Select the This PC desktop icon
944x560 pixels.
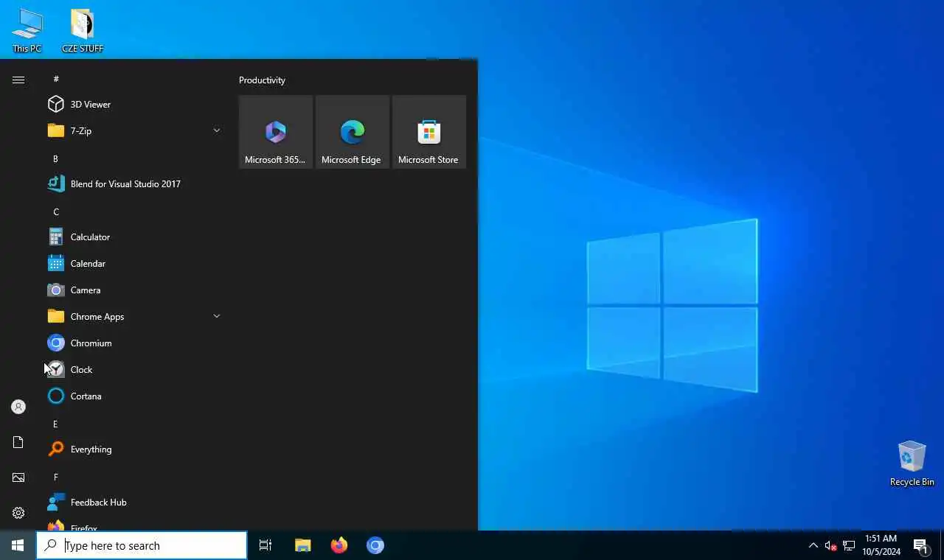point(27,31)
